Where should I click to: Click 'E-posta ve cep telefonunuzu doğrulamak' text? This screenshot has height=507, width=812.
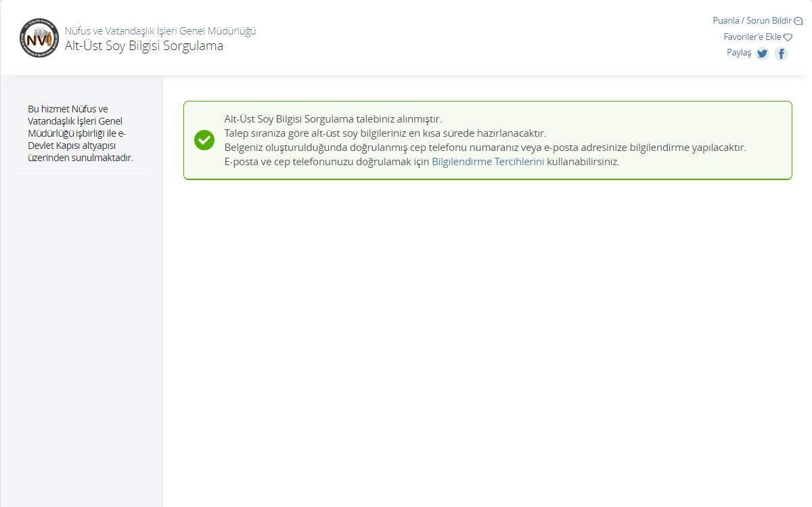[327, 162]
